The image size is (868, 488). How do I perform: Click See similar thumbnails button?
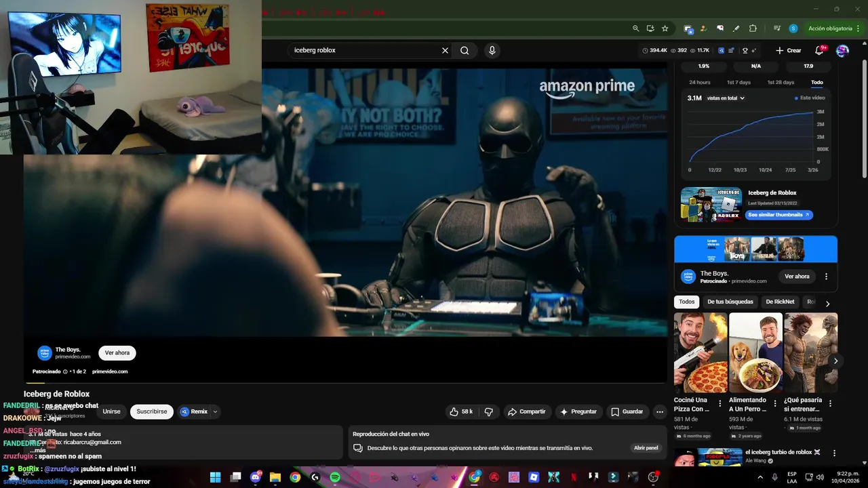point(779,215)
